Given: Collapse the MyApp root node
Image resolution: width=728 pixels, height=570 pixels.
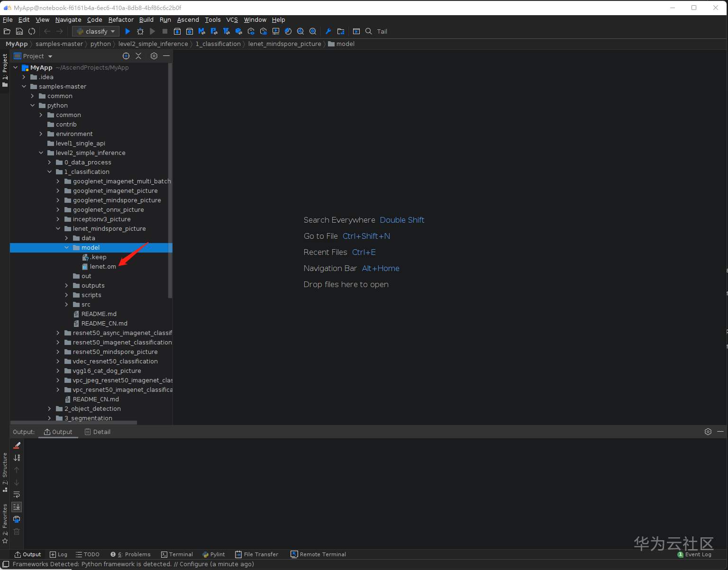Looking at the screenshot, I should pyautogui.click(x=16, y=67).
